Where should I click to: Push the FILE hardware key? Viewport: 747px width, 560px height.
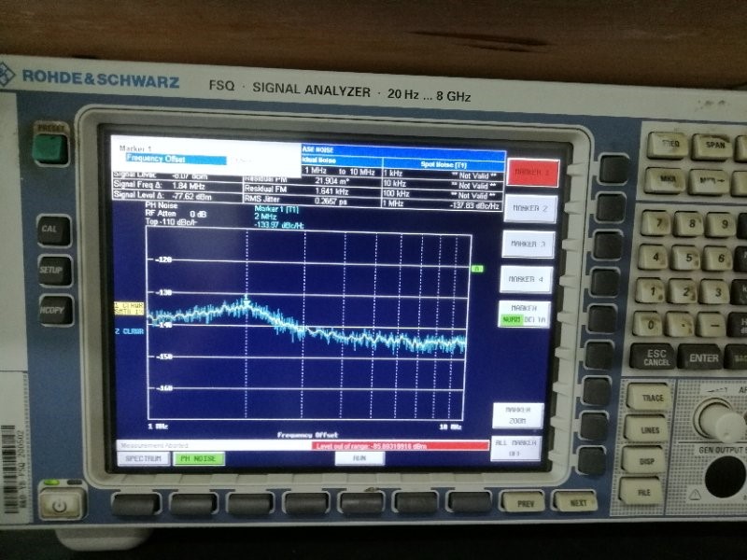tap(641, 492)
